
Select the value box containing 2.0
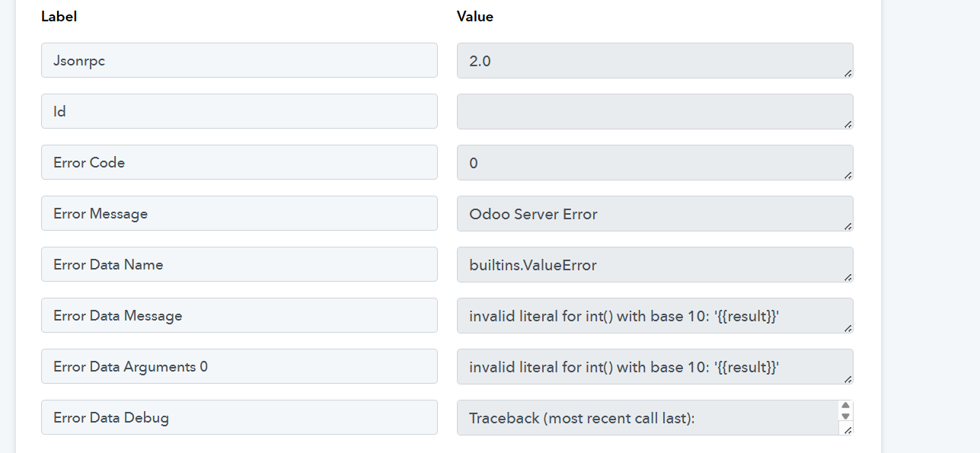pyautogui.click(x=655, y=60)
